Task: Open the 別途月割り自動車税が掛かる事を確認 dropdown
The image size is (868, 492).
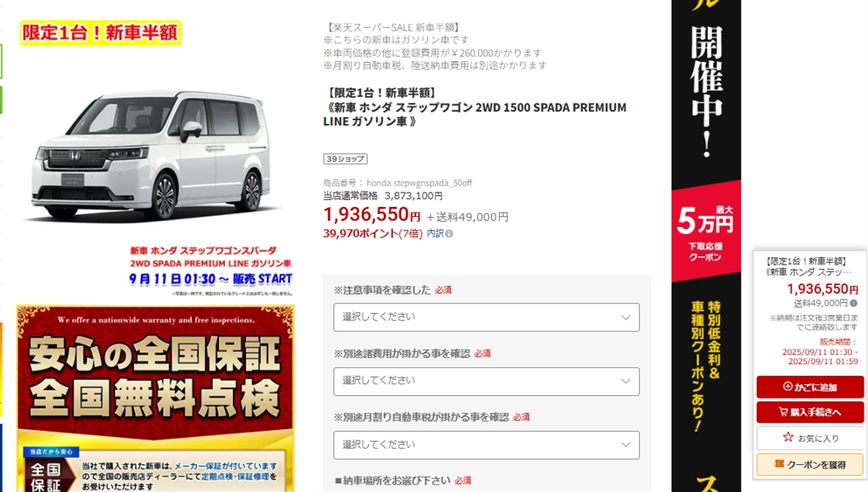Action: tap(486, 444)
